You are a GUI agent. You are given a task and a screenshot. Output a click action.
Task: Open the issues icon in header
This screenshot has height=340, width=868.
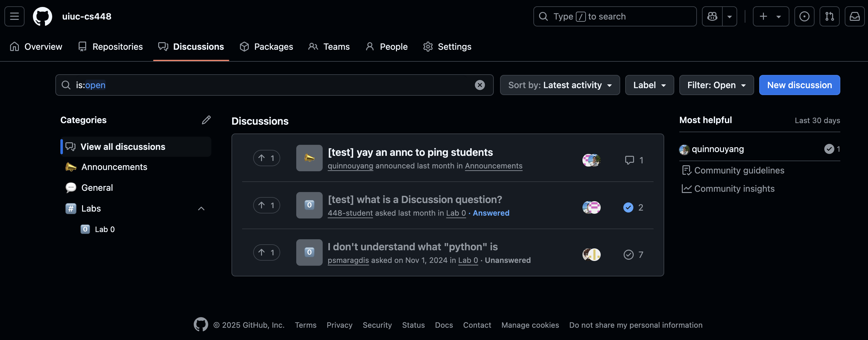804,16
